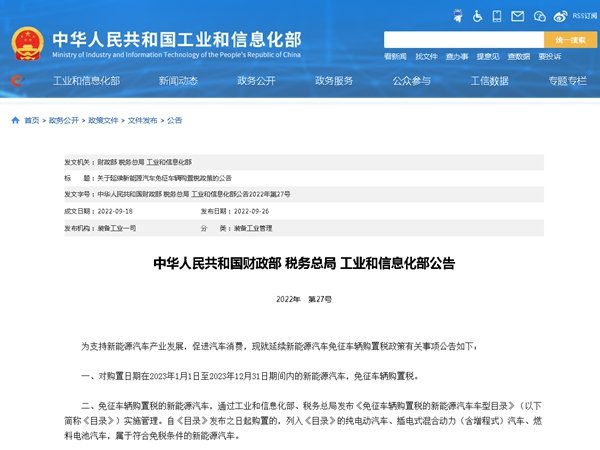Screen dimensions: 600x450
Task: Go to 首页 in the breadcrumb
Action: tap(32, 121)
